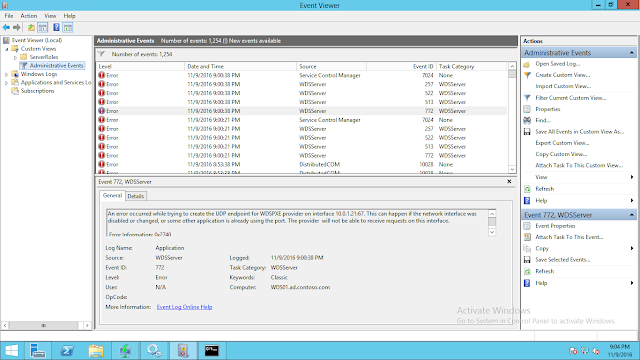Select WDSServer event 257 at 9:00:21
Screen dimensions: 640x360
point(302,129)
